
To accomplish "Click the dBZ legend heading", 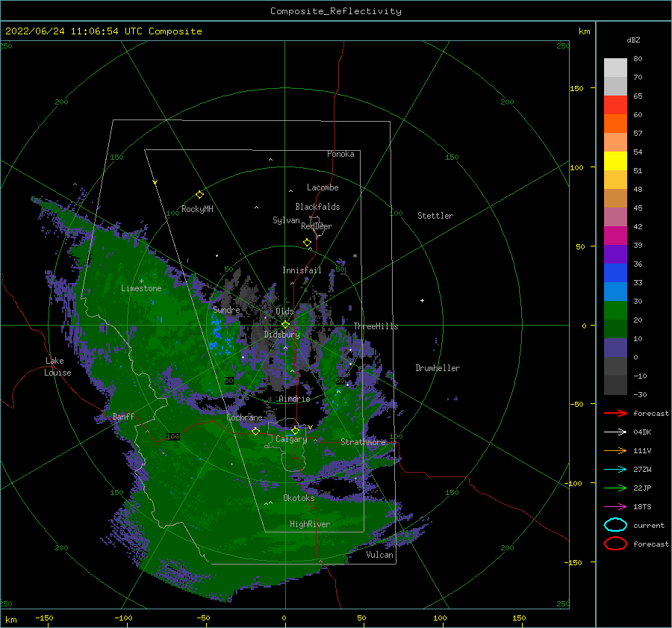I will (x=633, y=40).
